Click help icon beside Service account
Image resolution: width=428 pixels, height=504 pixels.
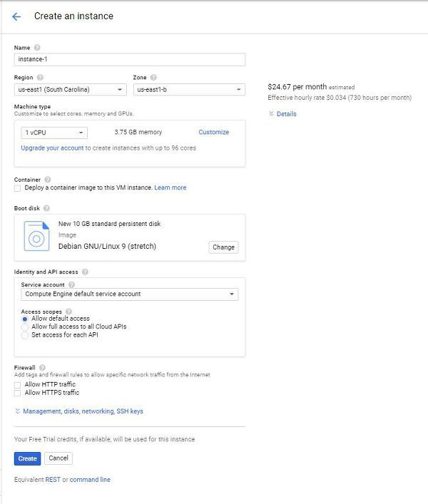71,284
